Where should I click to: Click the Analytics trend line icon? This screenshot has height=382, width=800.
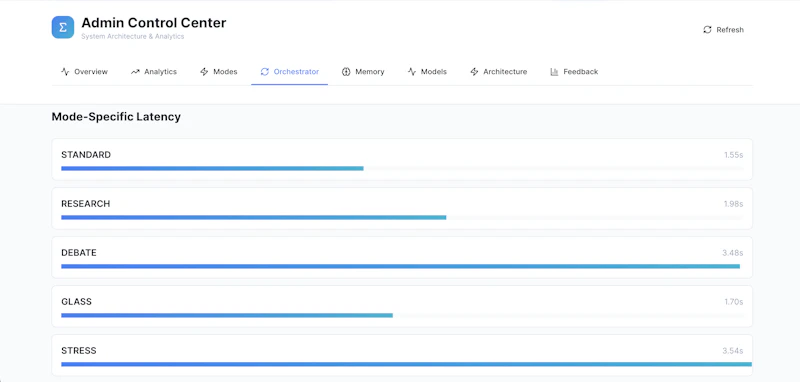pyautogui.click(x=135, y=71)
